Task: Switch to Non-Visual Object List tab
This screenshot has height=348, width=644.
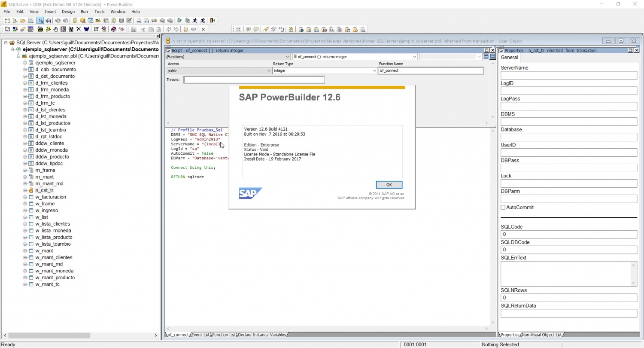Action: [x=542, y=335]
